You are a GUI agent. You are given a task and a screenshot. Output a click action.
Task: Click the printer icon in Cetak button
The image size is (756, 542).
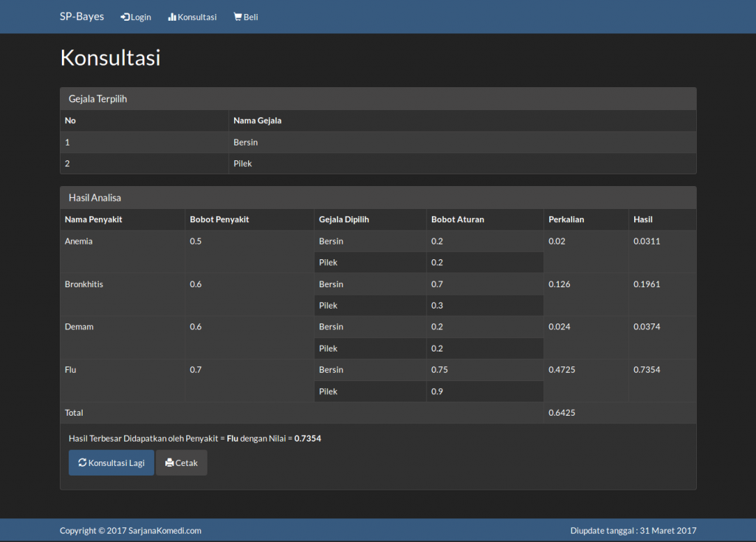tap(169, 462)
